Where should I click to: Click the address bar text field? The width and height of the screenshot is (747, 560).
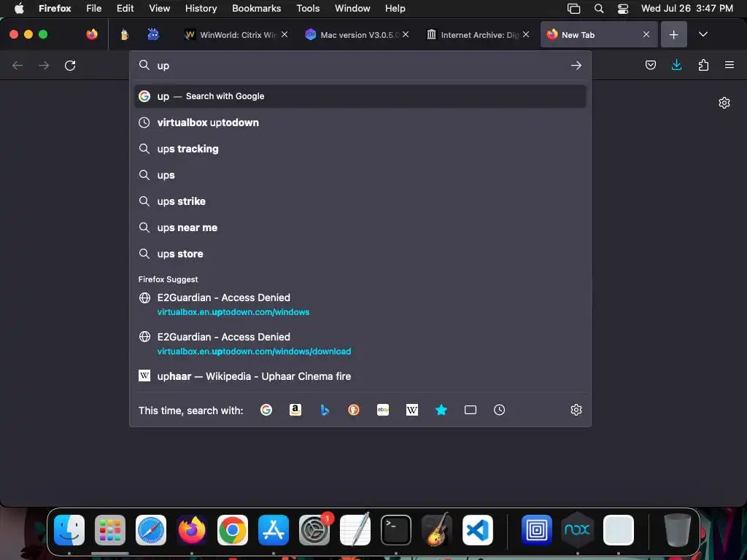pos(360,66)
